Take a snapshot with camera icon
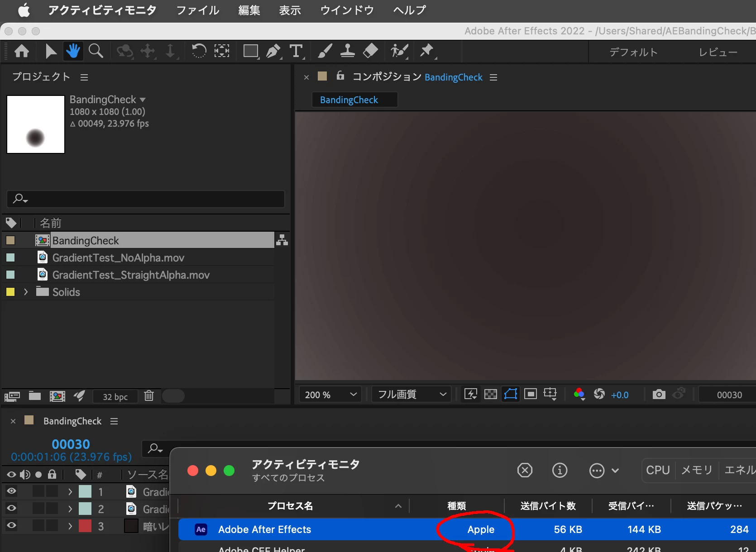 pos(659,394)
